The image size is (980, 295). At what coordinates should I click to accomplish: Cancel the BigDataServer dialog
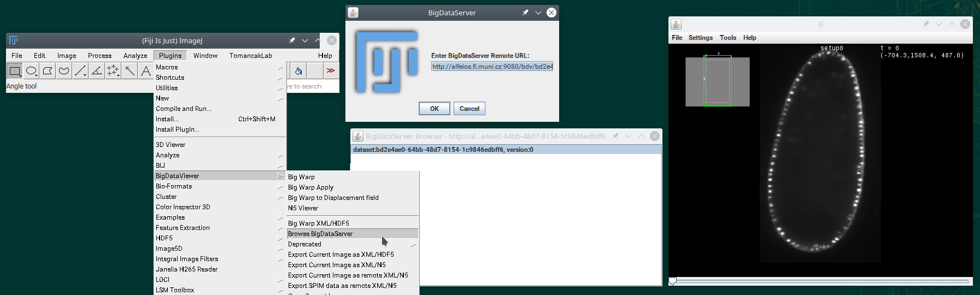470,109
